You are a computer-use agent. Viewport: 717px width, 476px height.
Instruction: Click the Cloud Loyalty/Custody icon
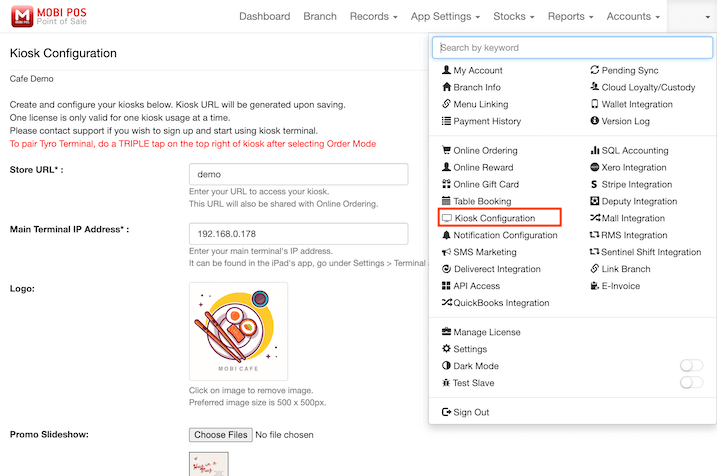(594, 88)
